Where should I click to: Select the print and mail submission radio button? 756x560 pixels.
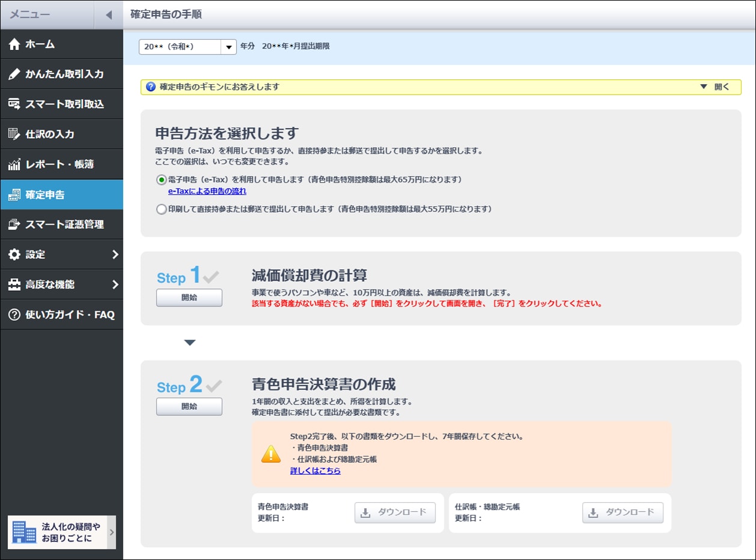161,209
